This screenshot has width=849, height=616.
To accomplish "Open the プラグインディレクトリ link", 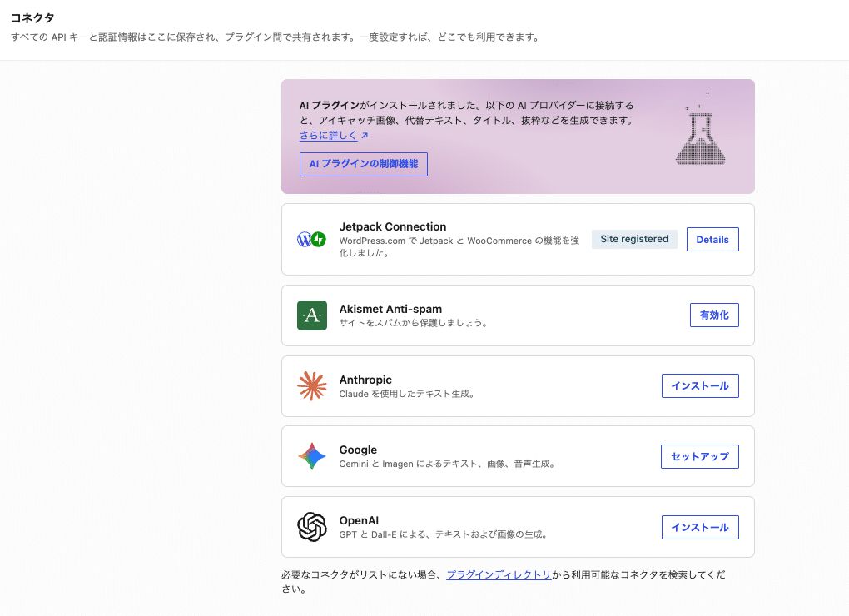I will coord(499,575).
